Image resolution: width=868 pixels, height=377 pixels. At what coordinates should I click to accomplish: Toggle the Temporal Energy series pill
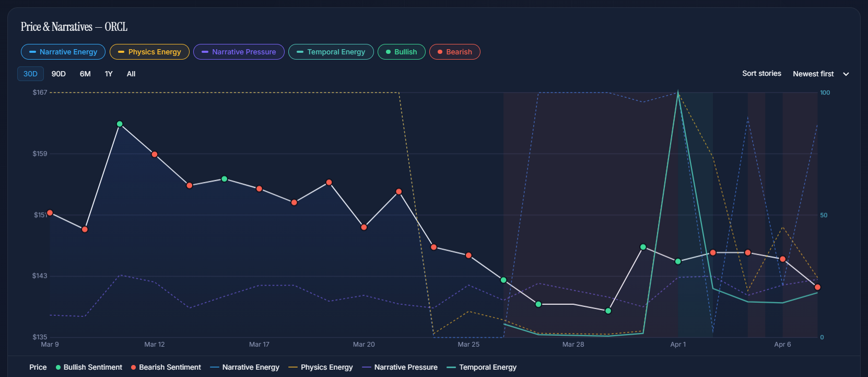point(331,52)
